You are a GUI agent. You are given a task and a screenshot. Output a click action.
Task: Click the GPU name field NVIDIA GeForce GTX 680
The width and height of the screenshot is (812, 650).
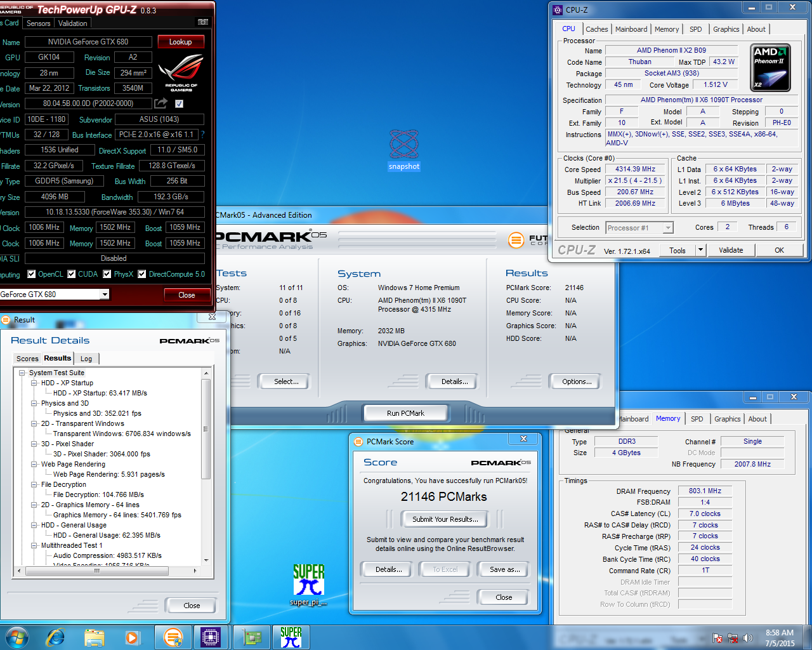click(x=88, y=42)
